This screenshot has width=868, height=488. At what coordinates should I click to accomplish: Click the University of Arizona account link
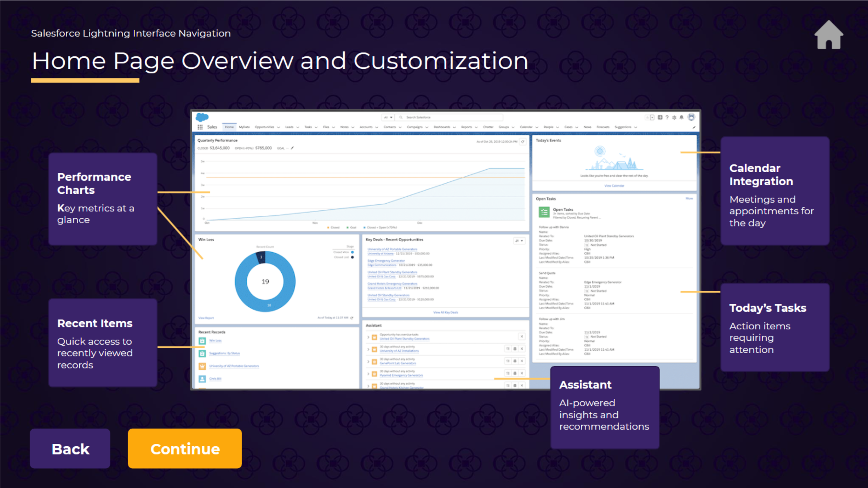click(380, 254)
